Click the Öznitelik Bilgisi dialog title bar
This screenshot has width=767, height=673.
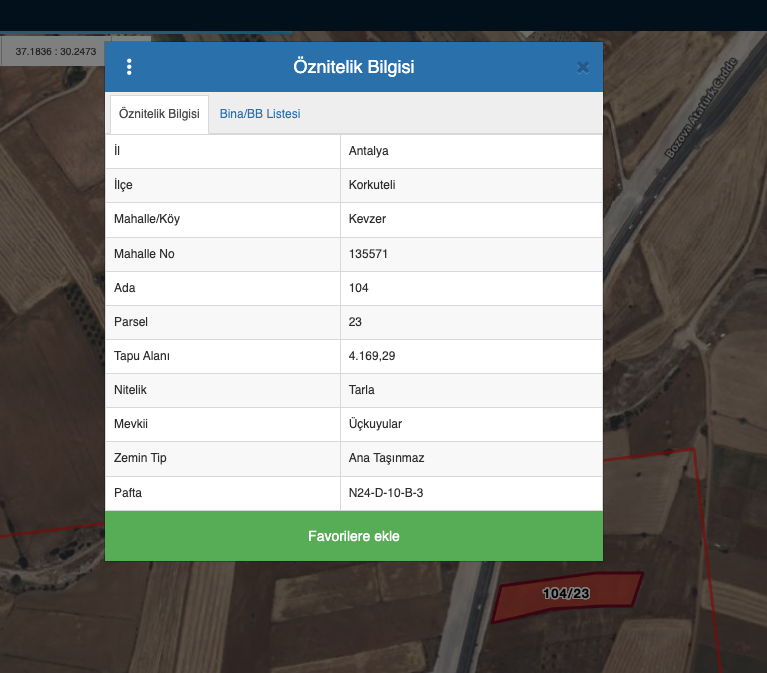click(x=354, y=67)
